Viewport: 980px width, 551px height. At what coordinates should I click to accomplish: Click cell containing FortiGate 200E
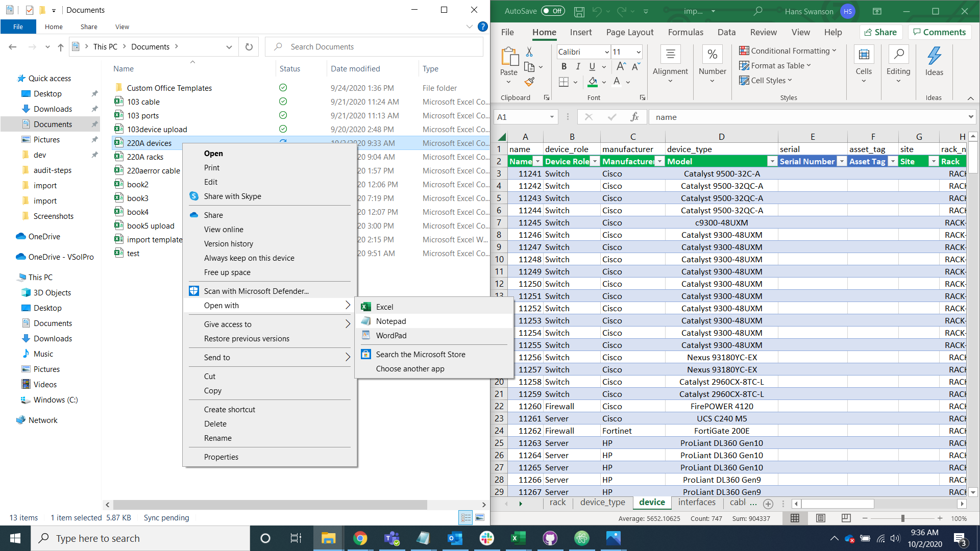tap(721, 431)
